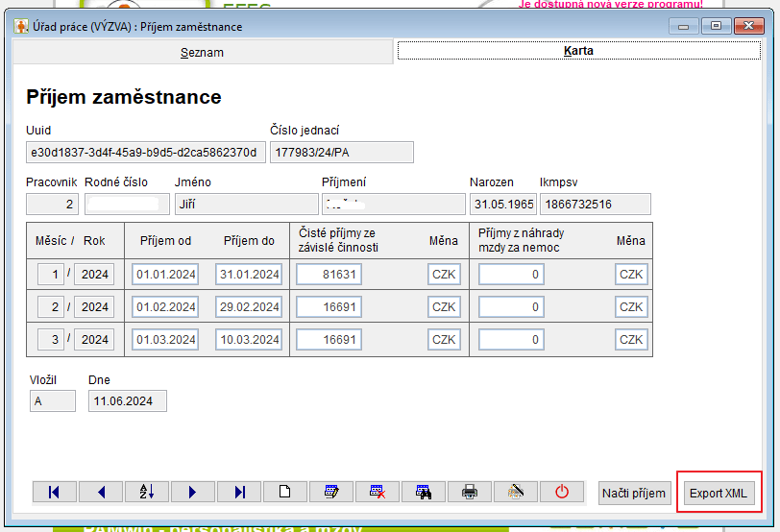
Task: Open the A-Z sort button
Action: tap(147, 493)
